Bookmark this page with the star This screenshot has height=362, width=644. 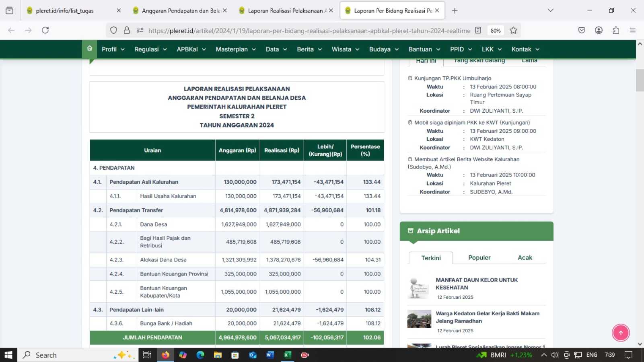coord(513,30)
